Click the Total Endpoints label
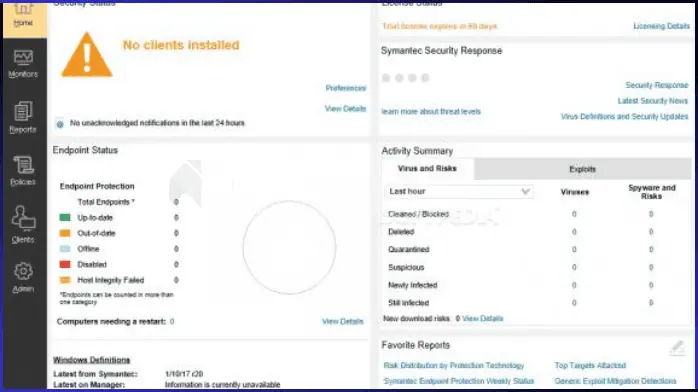Viewport: 698px width, 392px height. point(106,202)
